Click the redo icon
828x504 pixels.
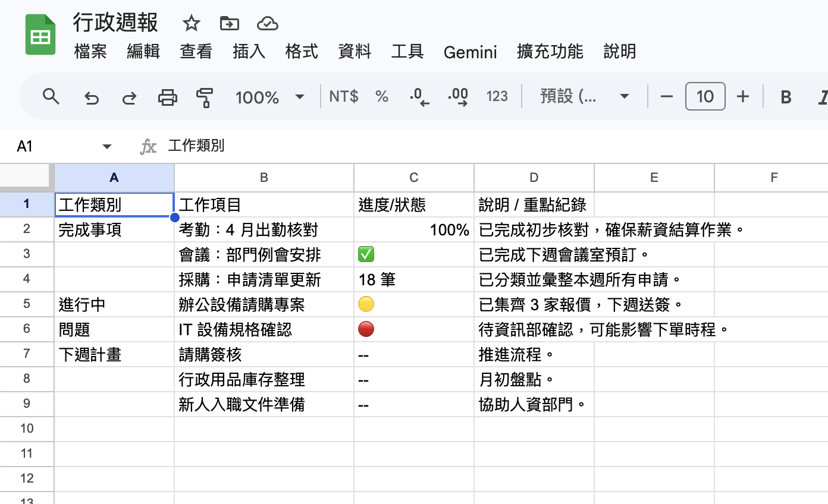tap(129, 96)
